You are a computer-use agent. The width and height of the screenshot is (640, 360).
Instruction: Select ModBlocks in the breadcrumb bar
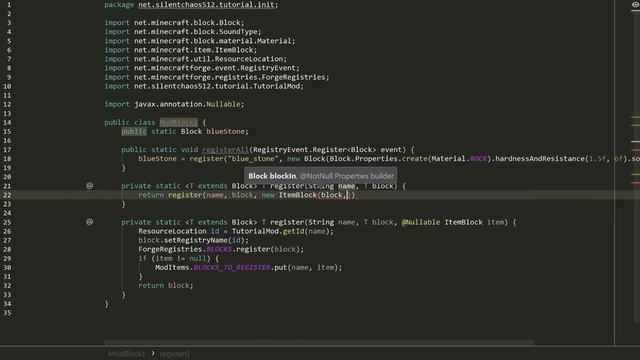coord(127,353)
